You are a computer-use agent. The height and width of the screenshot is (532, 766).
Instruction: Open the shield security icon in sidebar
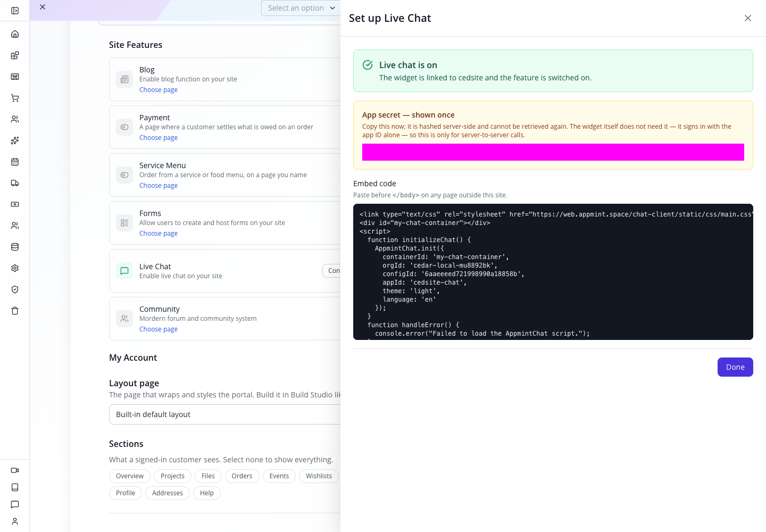(x=15, y=289)
